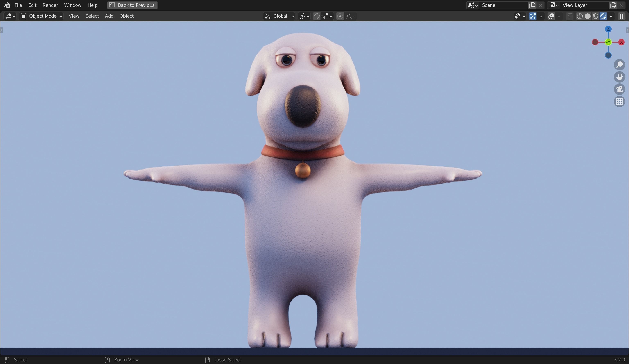This screenshot has width=629, height=364.
Task: Toggle proportional editing
Action: [x=340, y=16]
